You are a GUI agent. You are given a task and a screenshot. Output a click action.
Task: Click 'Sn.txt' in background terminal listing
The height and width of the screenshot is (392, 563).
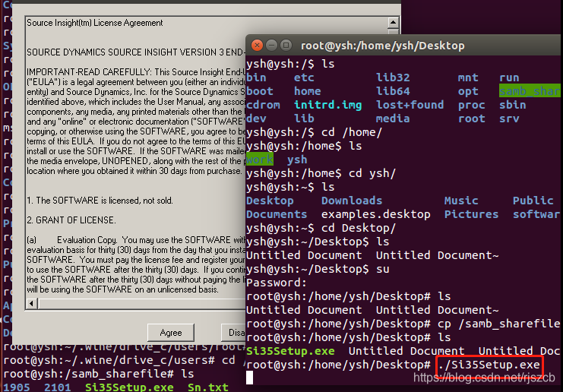point(208,387)
